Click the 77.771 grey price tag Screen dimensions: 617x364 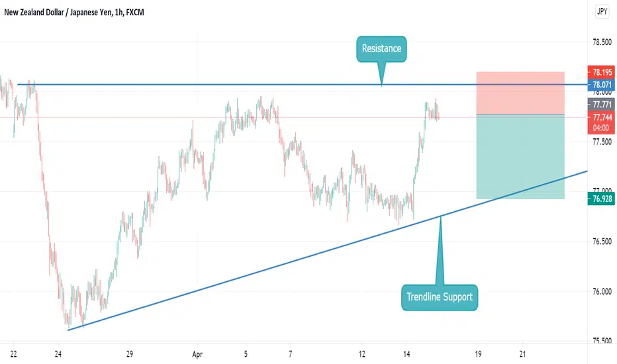click(x=601, y=105)
